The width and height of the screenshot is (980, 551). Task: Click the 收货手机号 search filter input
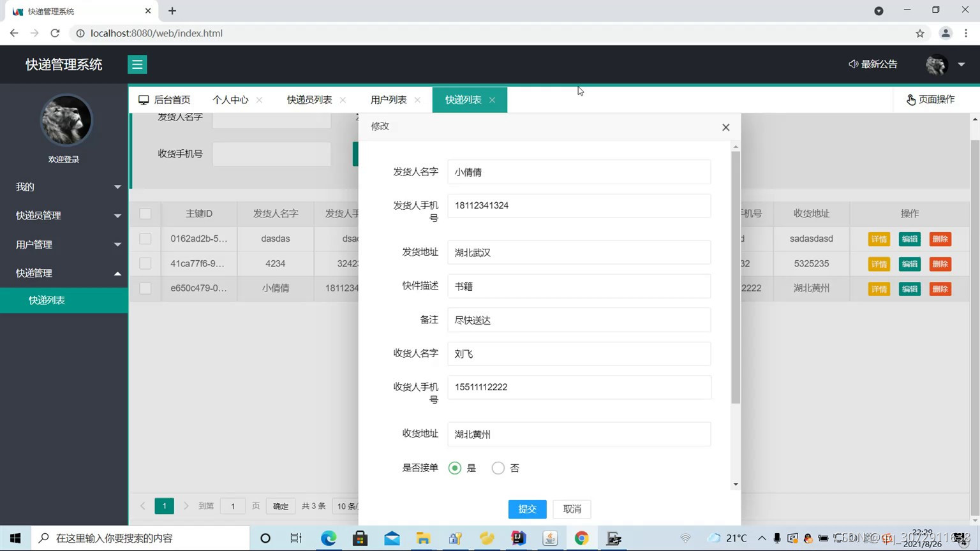272,154
